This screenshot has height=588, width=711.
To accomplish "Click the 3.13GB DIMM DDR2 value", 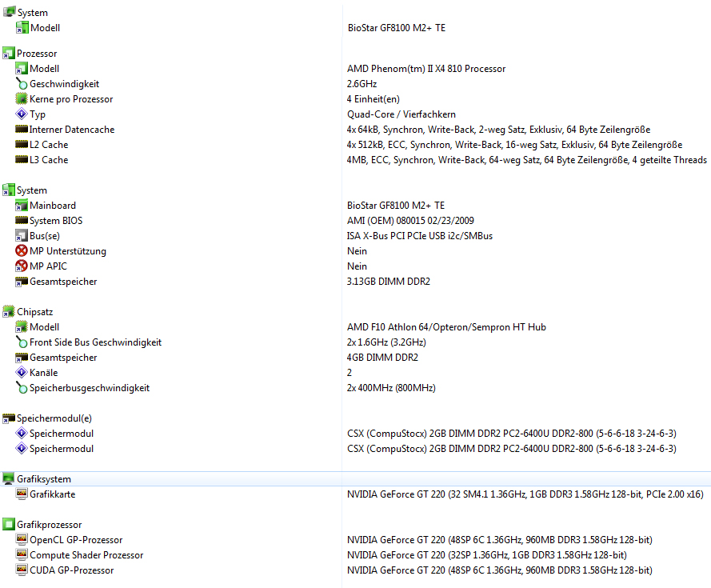I will click(388, 282).
